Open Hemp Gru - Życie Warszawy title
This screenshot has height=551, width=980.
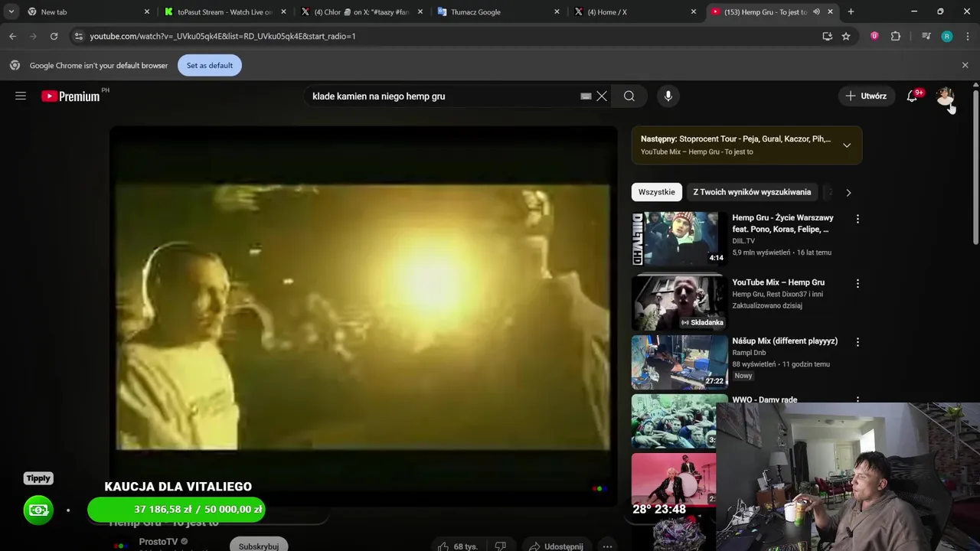coord(782,223)
